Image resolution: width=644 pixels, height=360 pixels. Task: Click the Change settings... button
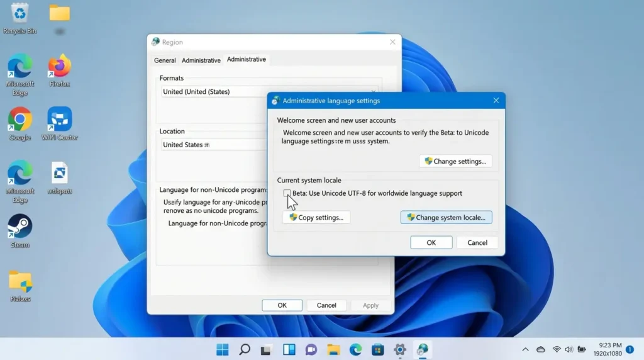click(x=455, y=161)
